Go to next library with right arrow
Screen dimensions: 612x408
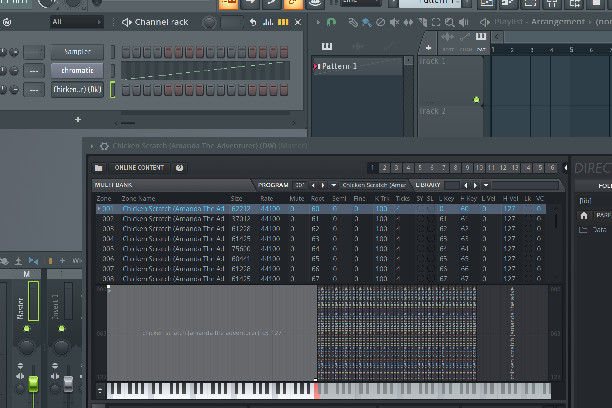pos(475,185)
